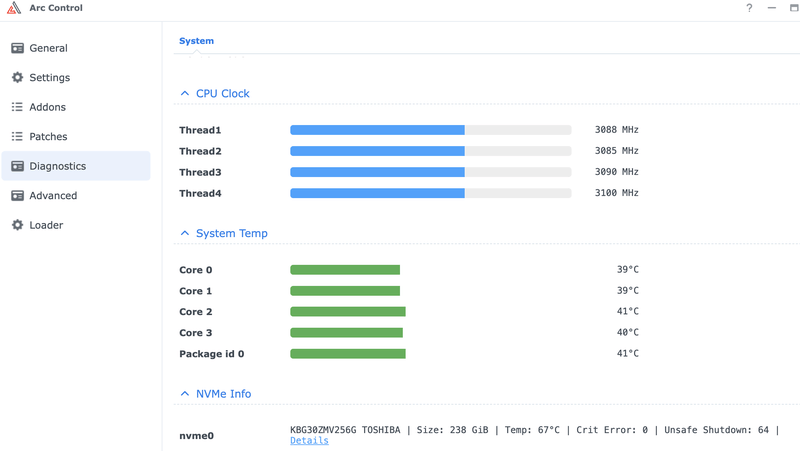The width and height of the screenshot is (800, 451).
Task: Click the 3090 MHz value
Action: [x=616, y=172]
